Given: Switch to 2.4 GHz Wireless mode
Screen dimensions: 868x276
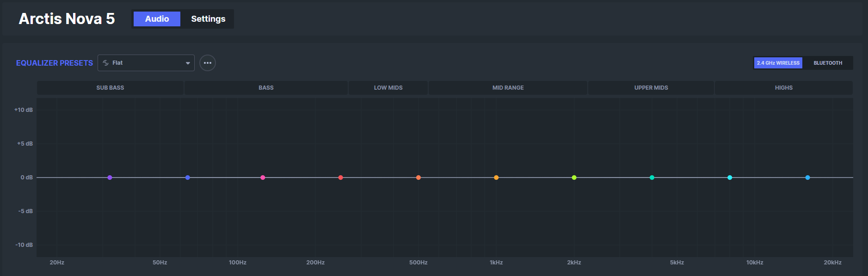Looking at the screenshot, I should (778, 63).
